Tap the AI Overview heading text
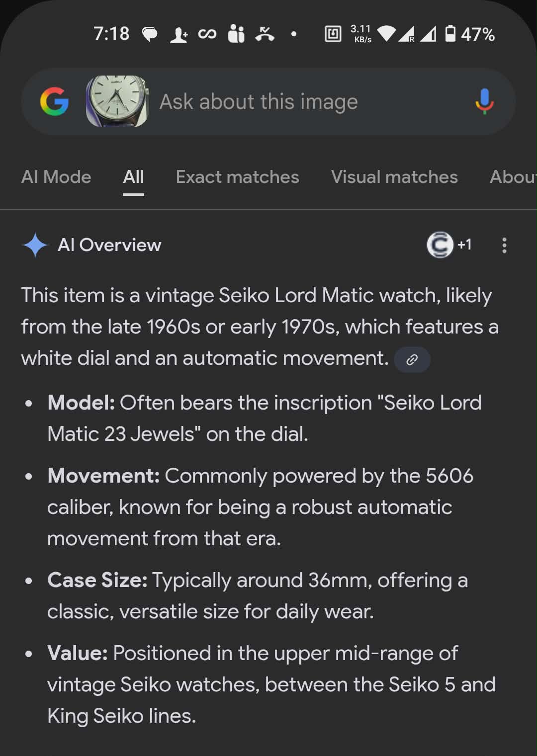537x756 pixels. pyautogui.click(x=109, y=245)
